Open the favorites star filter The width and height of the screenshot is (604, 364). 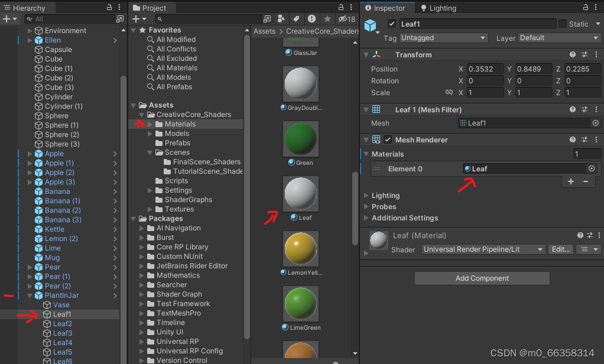[x=327, y=18]
